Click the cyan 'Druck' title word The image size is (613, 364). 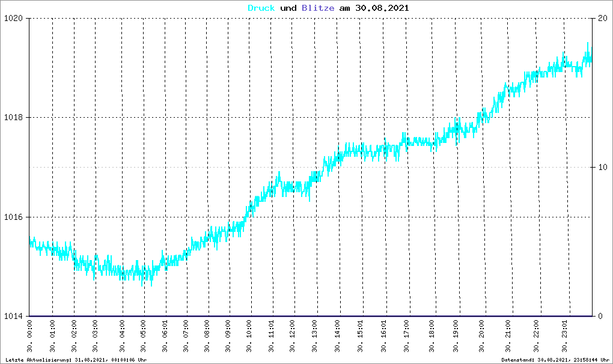coord(261,8)
